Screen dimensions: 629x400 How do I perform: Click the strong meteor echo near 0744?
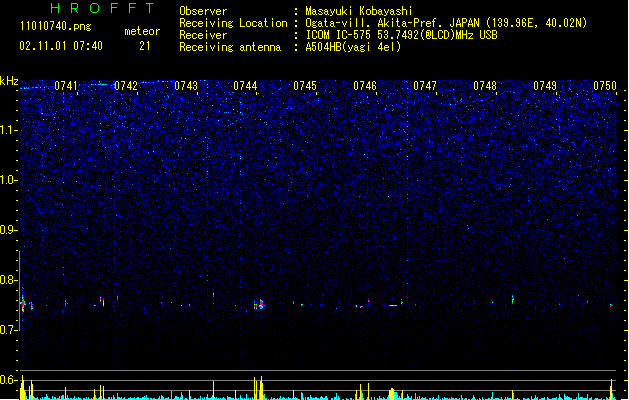(259, 305)
